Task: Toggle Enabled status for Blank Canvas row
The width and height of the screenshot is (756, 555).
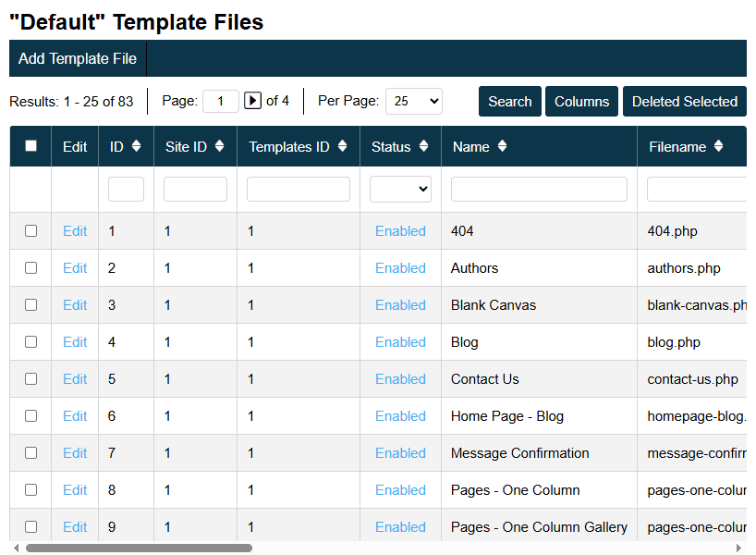Action: point(400,305)
